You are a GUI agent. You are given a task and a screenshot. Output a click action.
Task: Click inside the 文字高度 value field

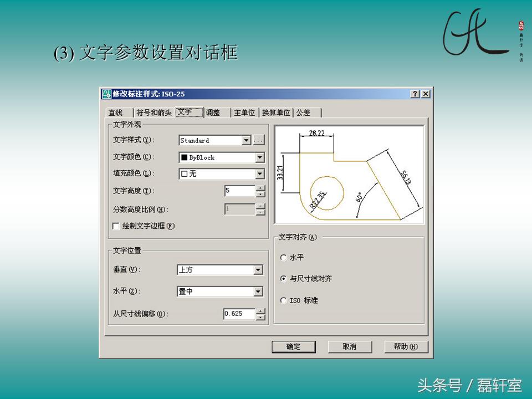(x=240, y=191)
